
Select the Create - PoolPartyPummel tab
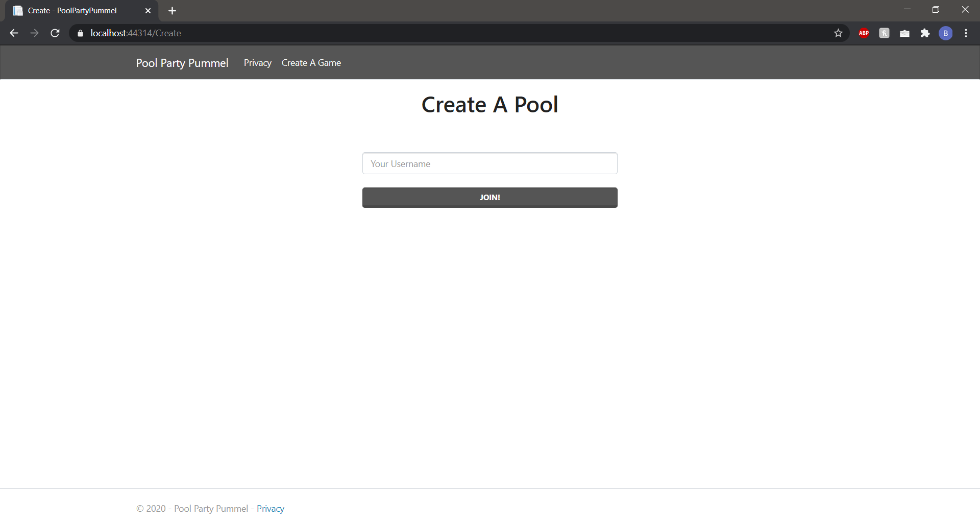[71, 10]
